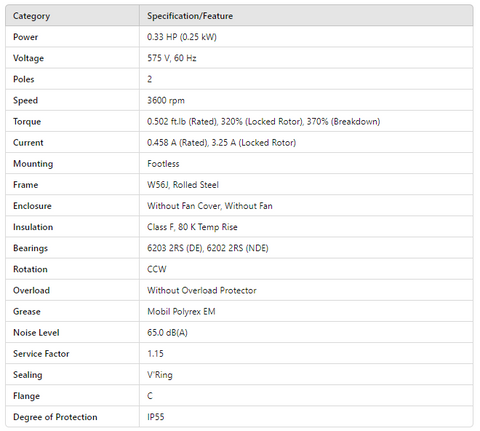The height and width of the screenshot is (431, 480).
Task: Click the Torque specification text
Action: coord(263,121)
